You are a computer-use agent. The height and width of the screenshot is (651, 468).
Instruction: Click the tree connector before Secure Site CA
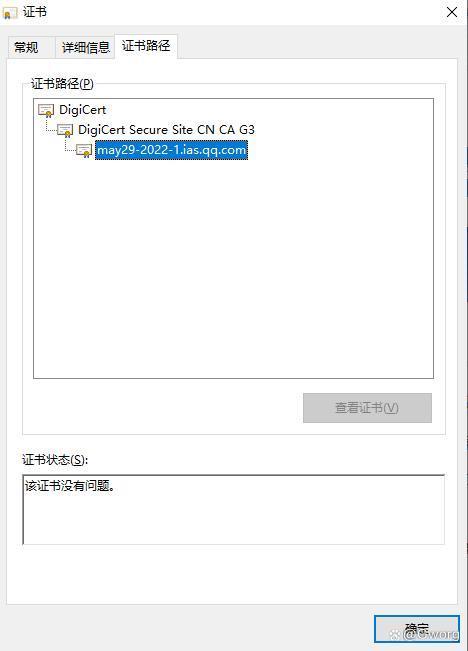point(51,127)
